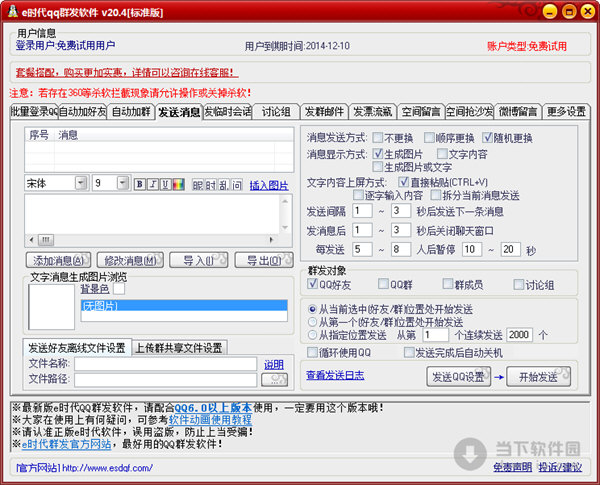Select 从第一个好友/群位置处开始发送 radio
The width and height of the screenshot is (600, 485).
(313, 322)
